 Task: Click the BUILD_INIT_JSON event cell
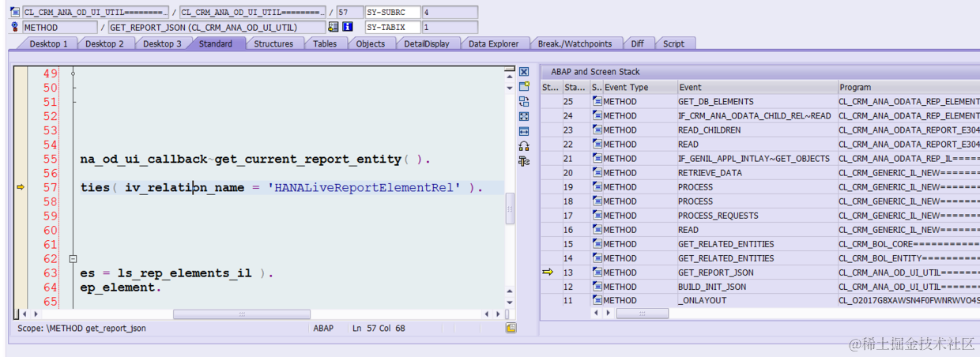click(x=757, y=287)
